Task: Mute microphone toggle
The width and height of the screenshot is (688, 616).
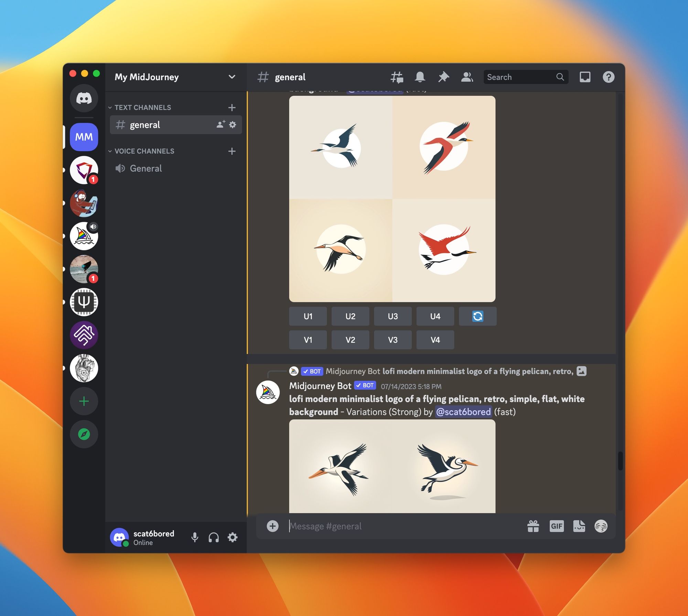Action: tap(195, 537)
